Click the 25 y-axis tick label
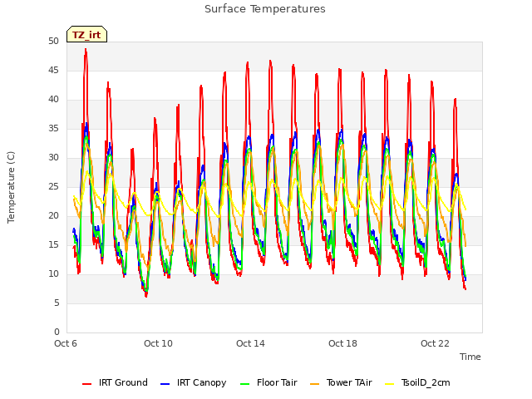Screen dimensions: 532x399 (53, 186)
